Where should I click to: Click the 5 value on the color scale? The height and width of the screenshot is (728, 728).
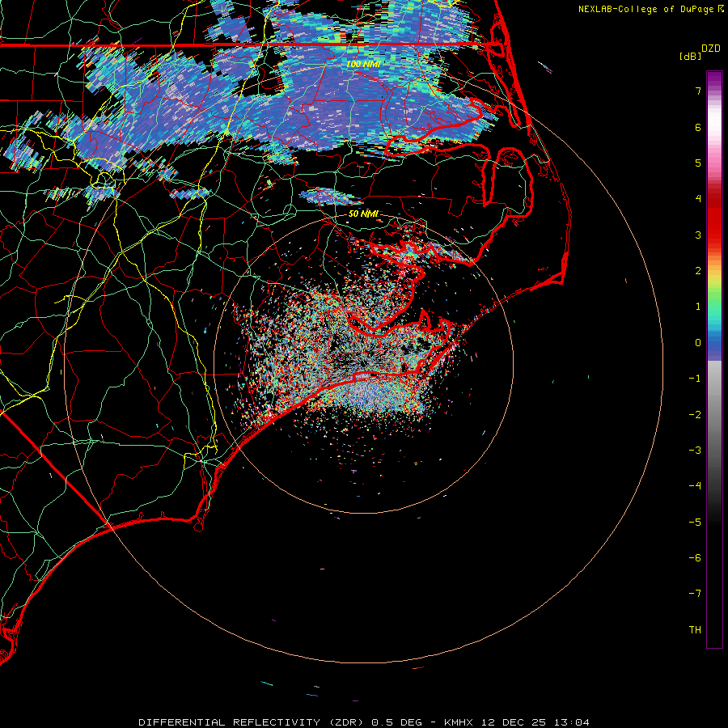(698, 163)
